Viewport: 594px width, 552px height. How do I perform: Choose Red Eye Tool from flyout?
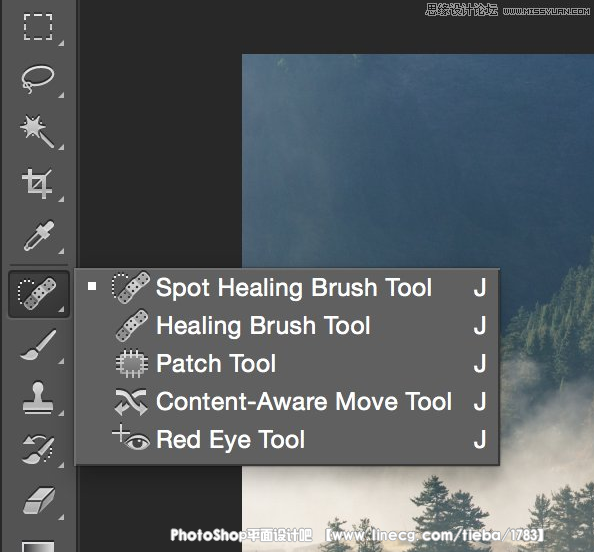[287, 439]
